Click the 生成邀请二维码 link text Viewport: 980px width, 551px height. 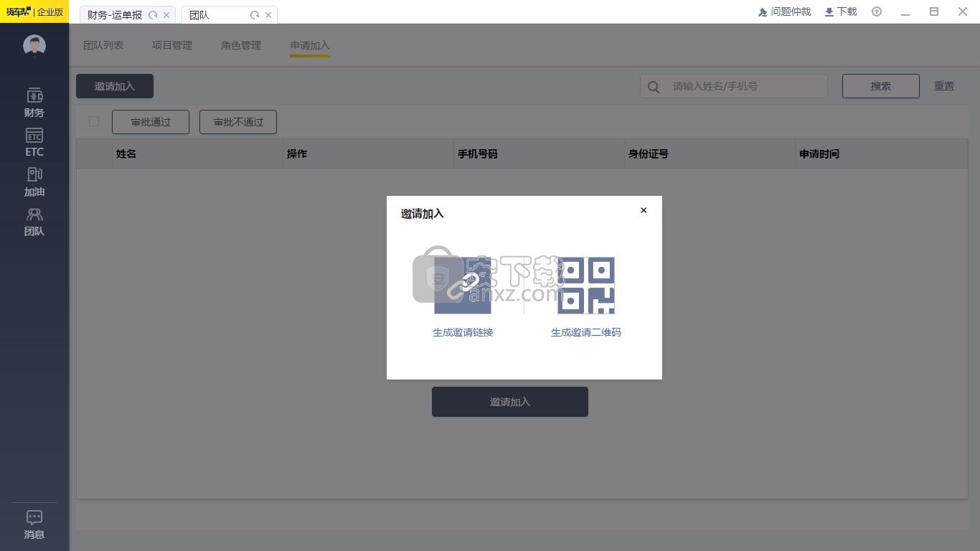586,332
